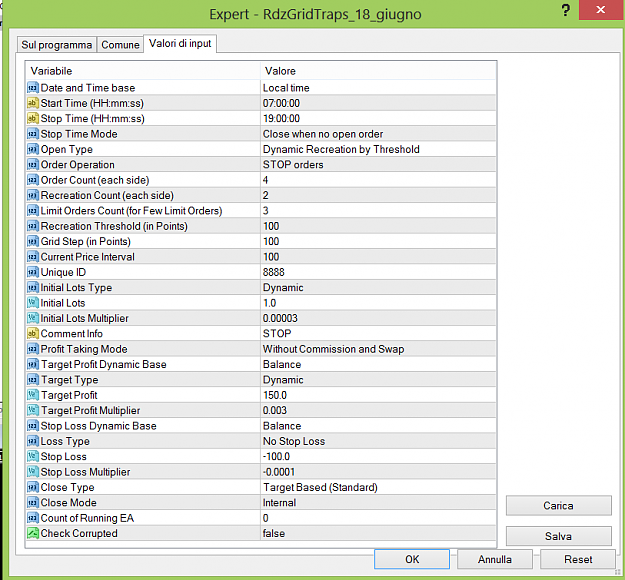Click the Valore column header
This screenshot has height=580, width=625.
point(378,71)
